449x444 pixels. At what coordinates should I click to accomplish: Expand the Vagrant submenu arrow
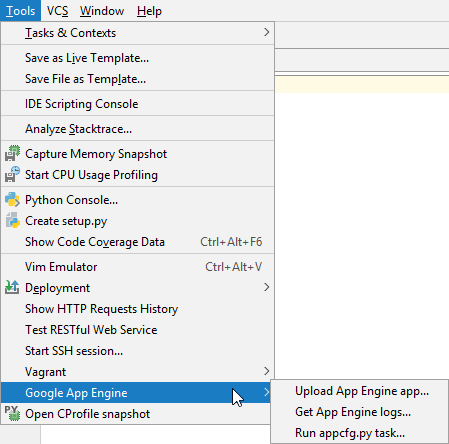266,371
